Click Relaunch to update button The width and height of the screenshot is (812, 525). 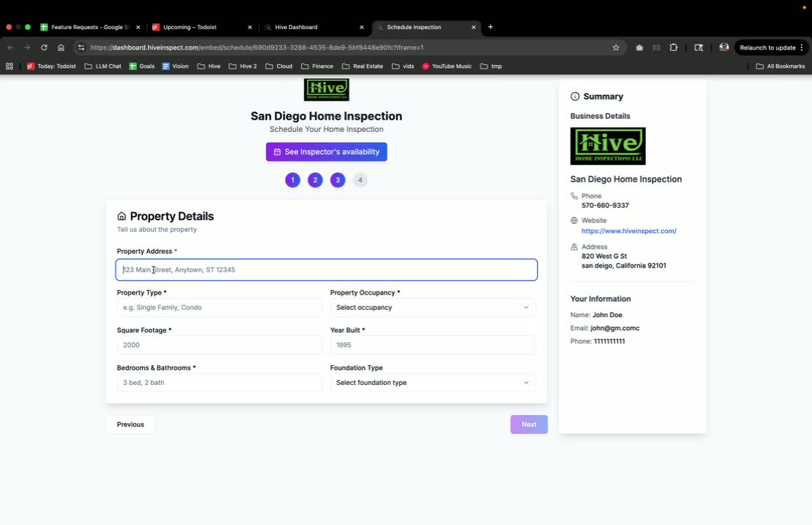(x=772, y=47)
